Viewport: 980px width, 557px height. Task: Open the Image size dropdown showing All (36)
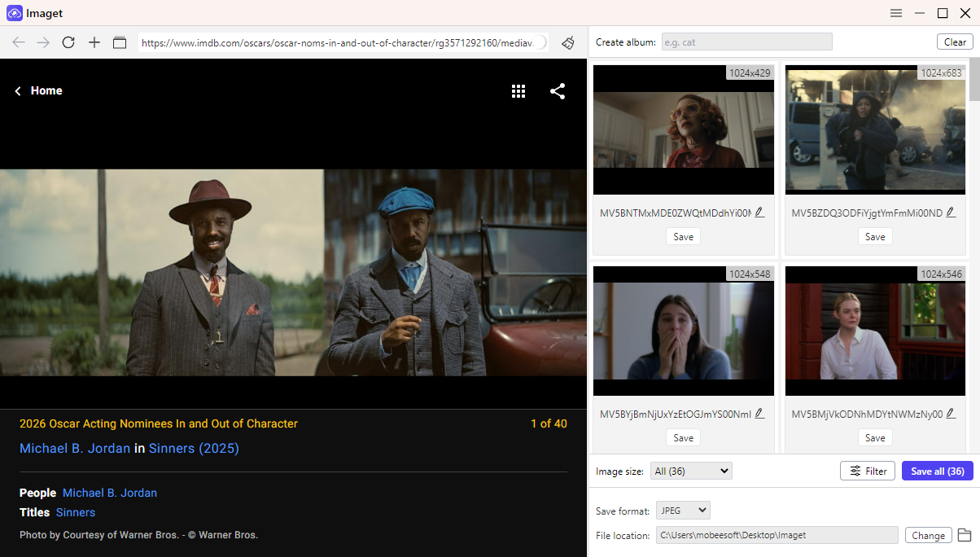tap(690, 471)
